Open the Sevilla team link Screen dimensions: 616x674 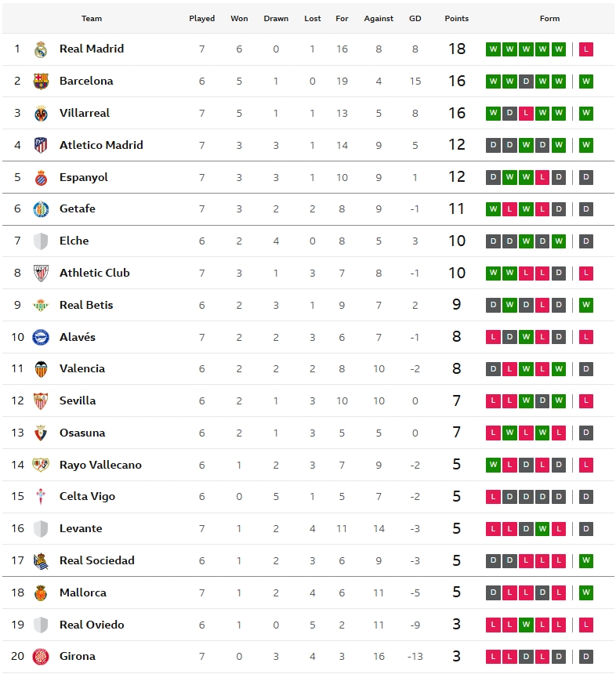(x=77, y=400)
